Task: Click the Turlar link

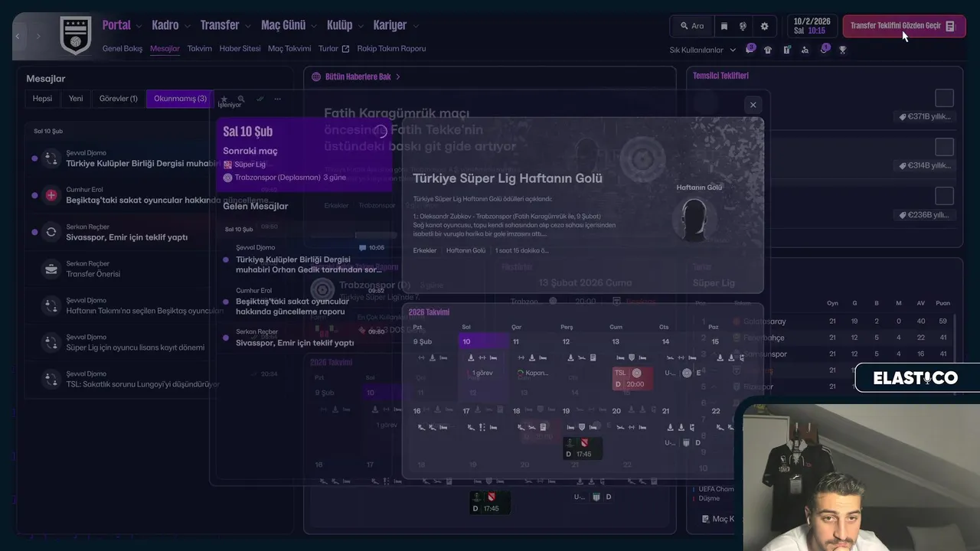Action: (328, 48)
